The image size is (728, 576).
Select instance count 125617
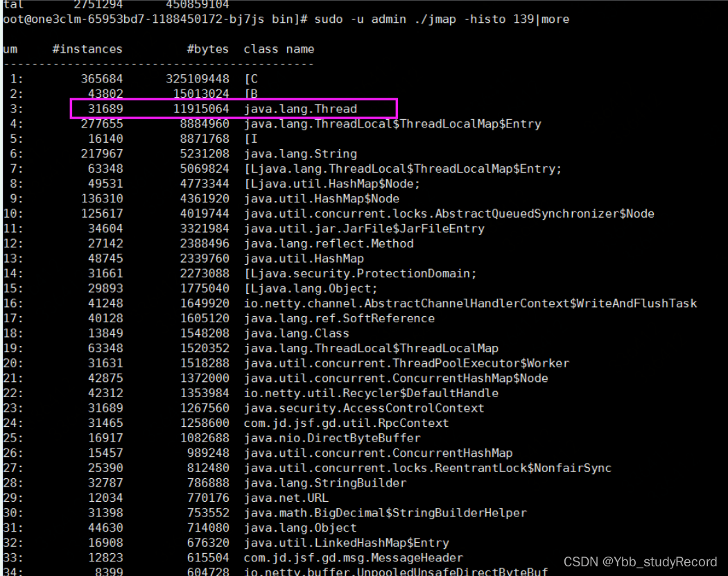[x=102, y=213]
